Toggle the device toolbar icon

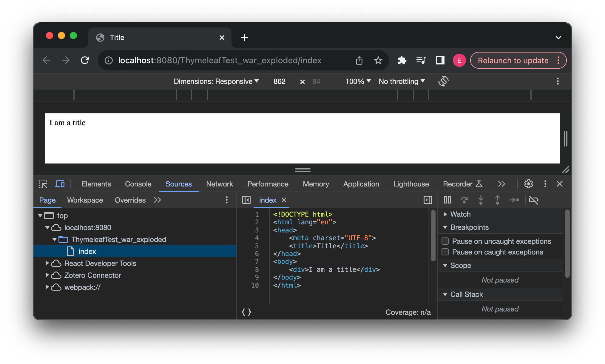coord(60,184)
